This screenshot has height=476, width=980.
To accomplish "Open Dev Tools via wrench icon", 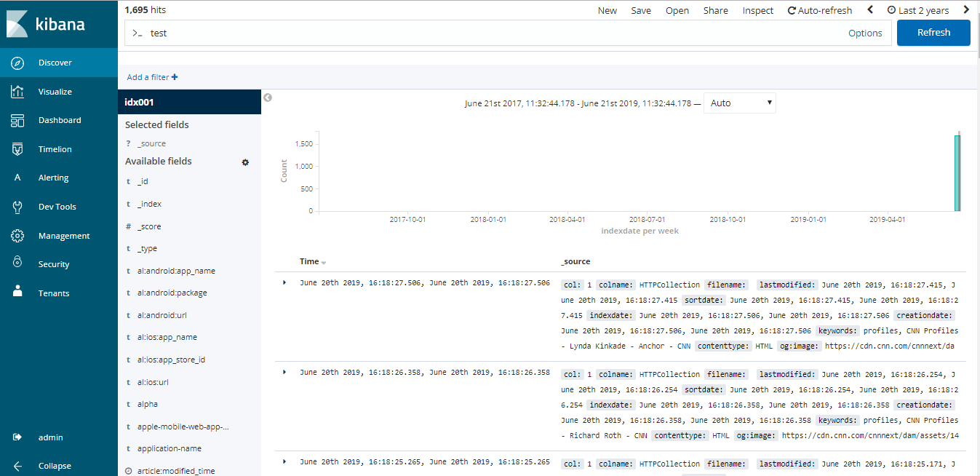I will point(18,207).
